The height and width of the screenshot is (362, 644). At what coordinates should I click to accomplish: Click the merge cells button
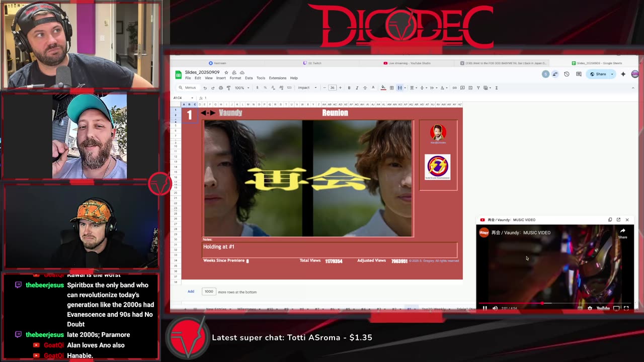pyautogui.click(x=400, y=88)
